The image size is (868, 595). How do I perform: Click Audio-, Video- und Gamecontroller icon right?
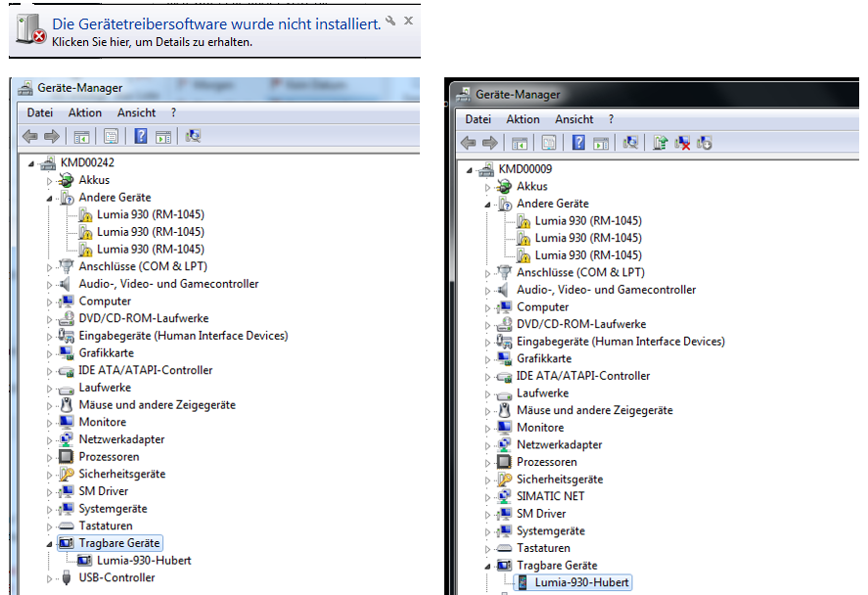(x=504, y=290)
